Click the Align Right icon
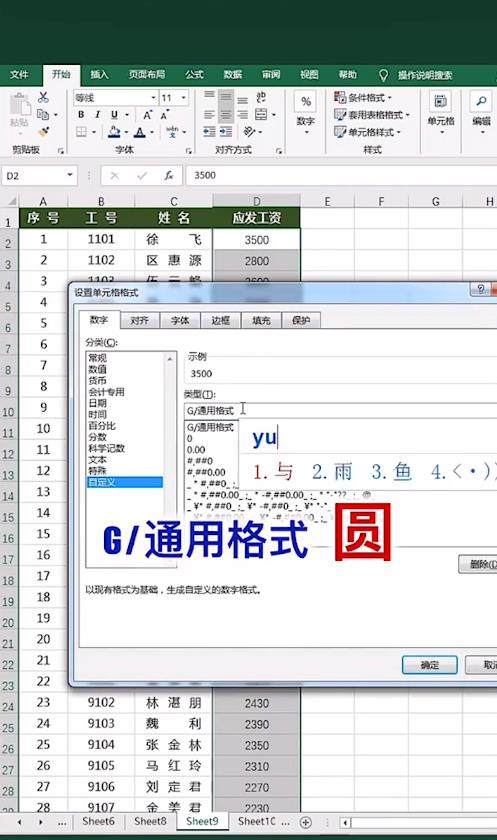497x840 pixels. coord(243,115)
